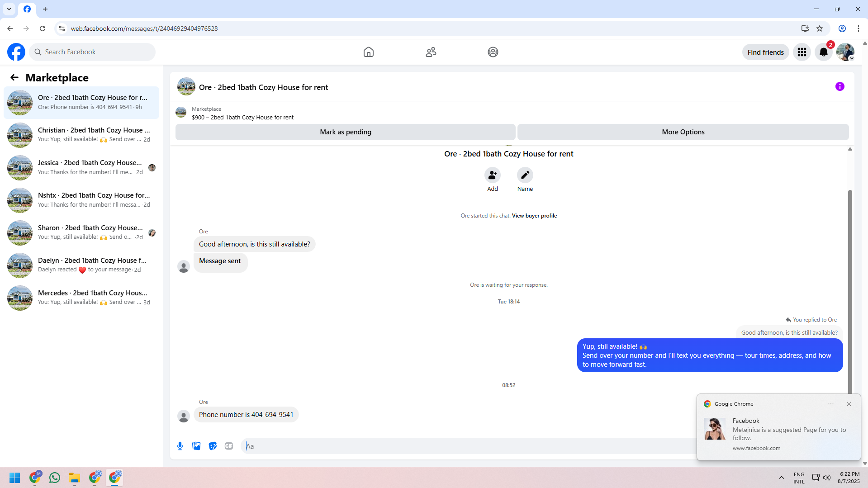Edit chat name with pencil icon
This screenshot has width=868, height=488.
pos(525,175)
